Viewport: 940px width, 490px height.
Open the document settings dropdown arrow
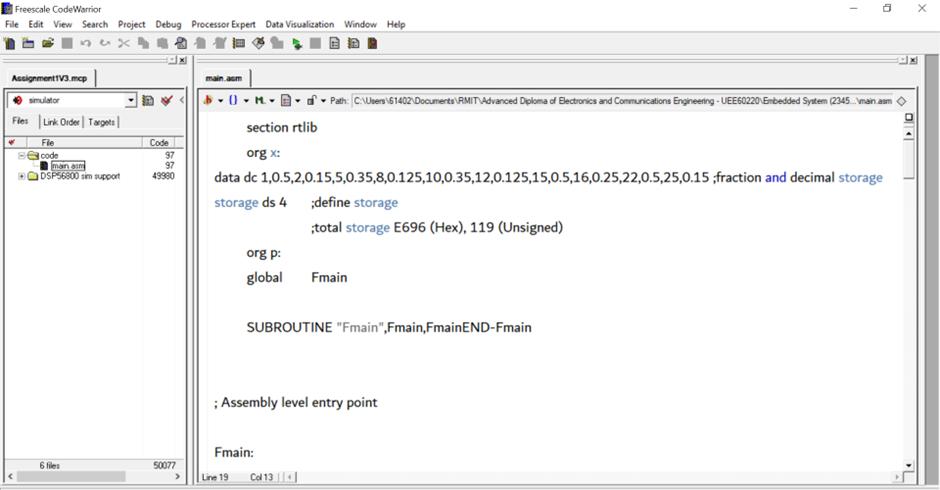(x=298, y=101)
